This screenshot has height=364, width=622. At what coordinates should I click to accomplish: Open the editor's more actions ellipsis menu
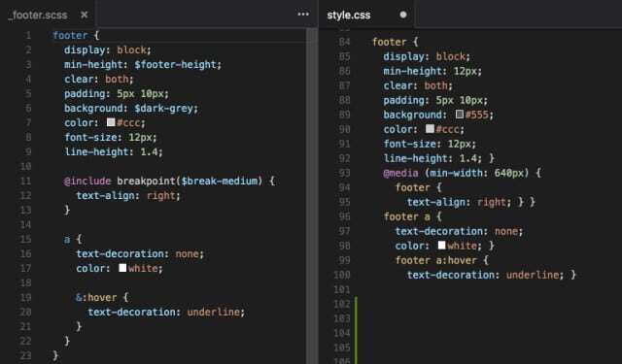point(303,15)
